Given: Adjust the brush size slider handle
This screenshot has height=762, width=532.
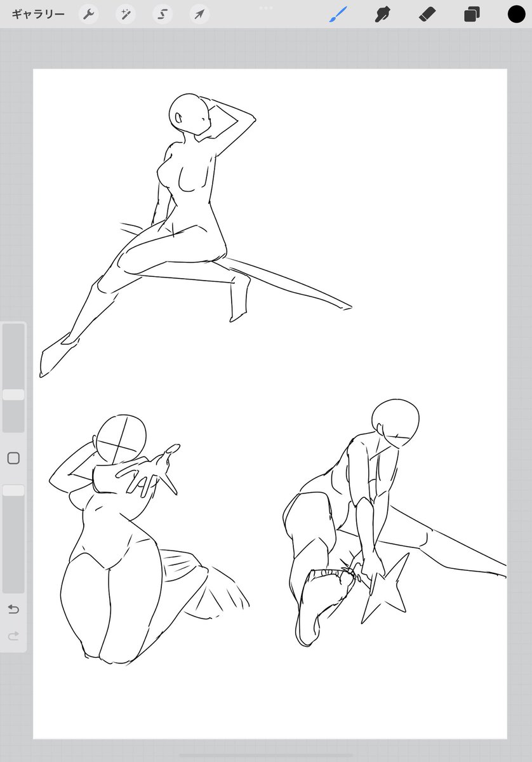Looking at the screenshot, I should coord(13,394).
